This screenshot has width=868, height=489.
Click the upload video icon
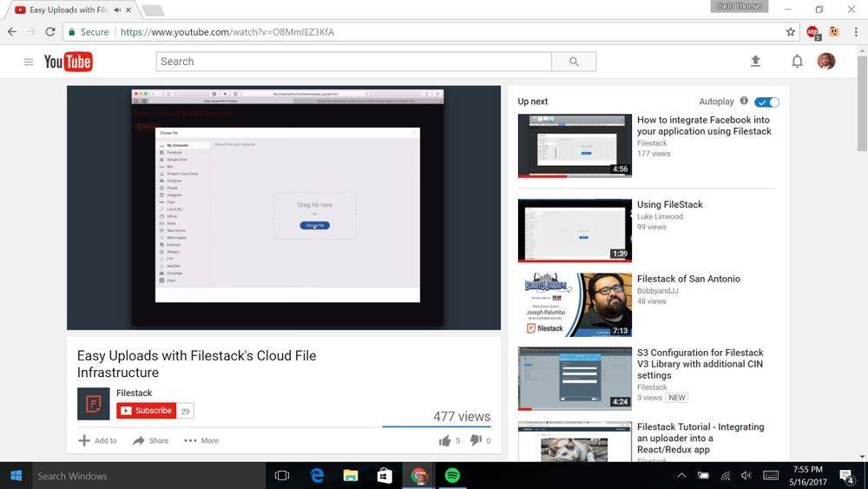pos(755,61)
